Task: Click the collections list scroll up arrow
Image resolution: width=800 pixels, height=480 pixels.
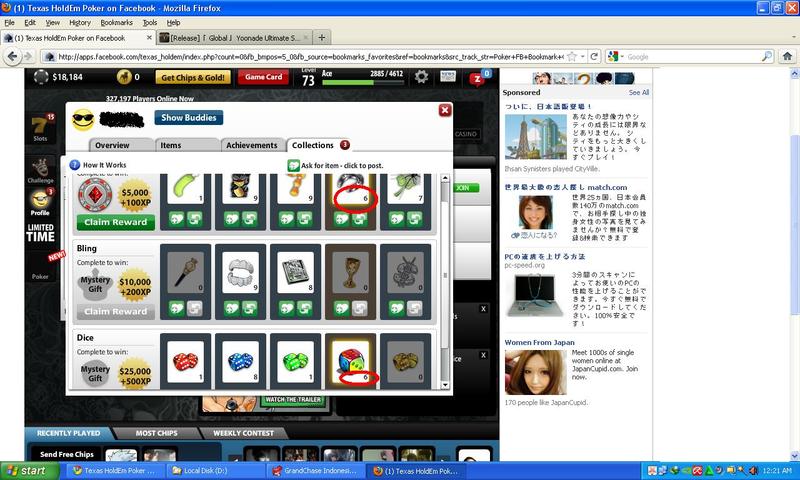Action: (x=445, y=178)
